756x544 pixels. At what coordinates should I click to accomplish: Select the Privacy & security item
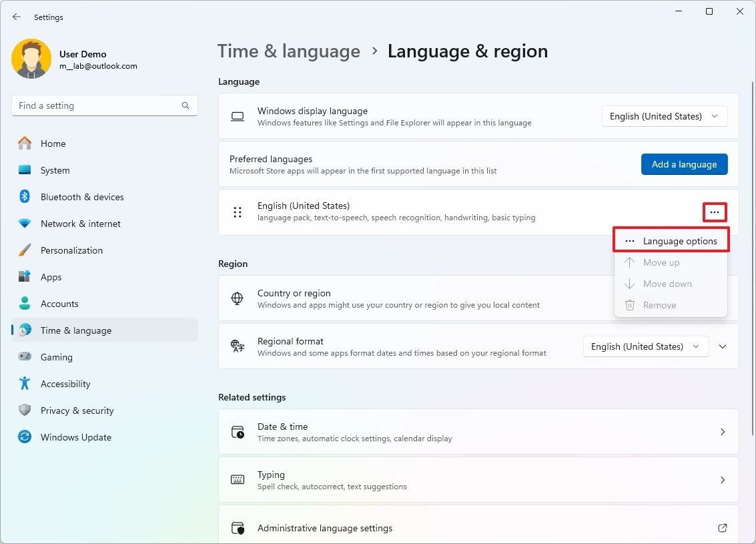coord(77,411)
